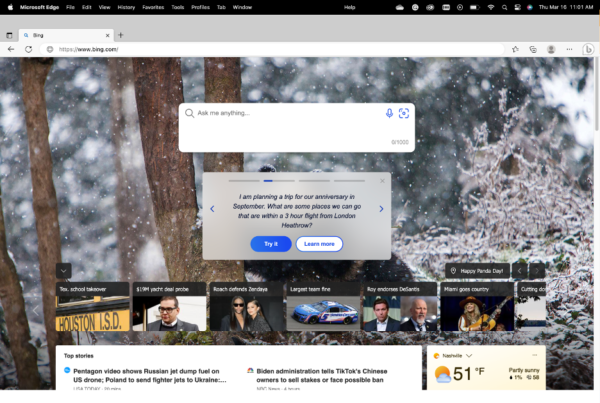Open the Favorites menu
The height and width of the screenshot is (403, 600).
click(x=153, y=7)
